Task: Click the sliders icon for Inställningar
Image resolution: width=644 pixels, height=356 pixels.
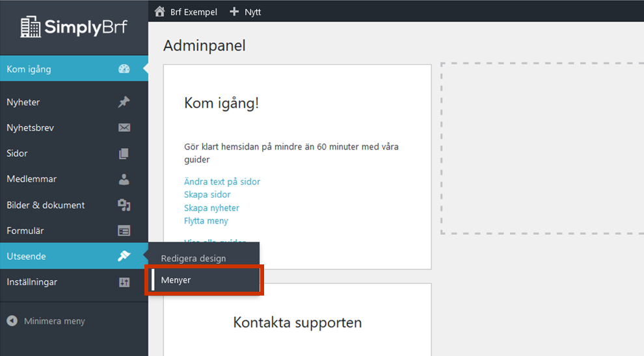Action: (x=124, y=282)
